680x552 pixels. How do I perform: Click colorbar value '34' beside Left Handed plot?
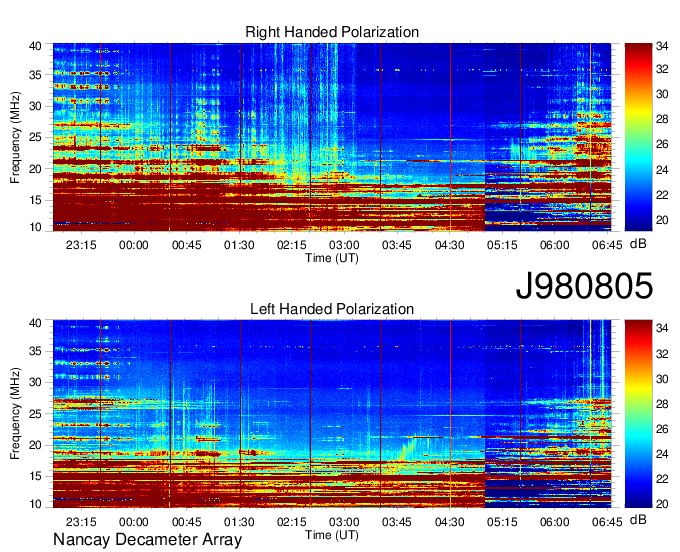(x=662, y=328)
